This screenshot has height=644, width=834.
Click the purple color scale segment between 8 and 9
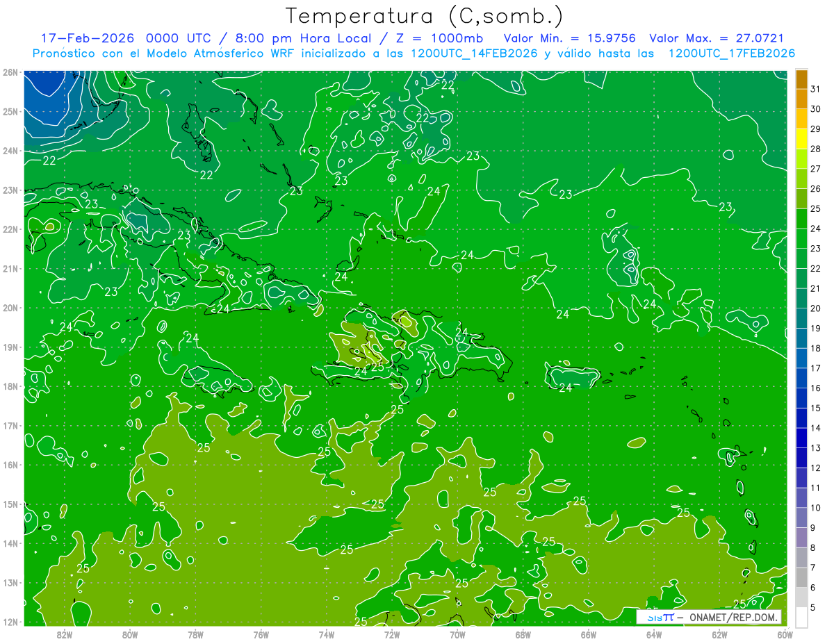click(801, 538)
